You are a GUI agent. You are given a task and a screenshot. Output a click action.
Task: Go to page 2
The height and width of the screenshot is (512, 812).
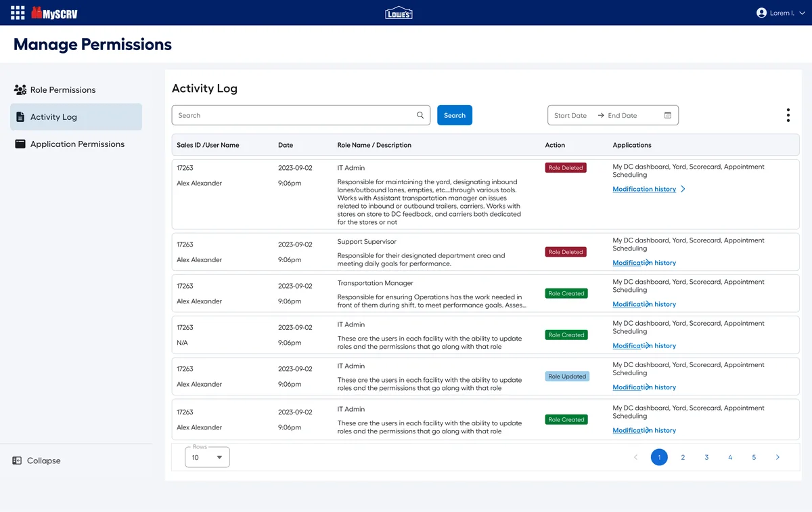coord(683,457)
